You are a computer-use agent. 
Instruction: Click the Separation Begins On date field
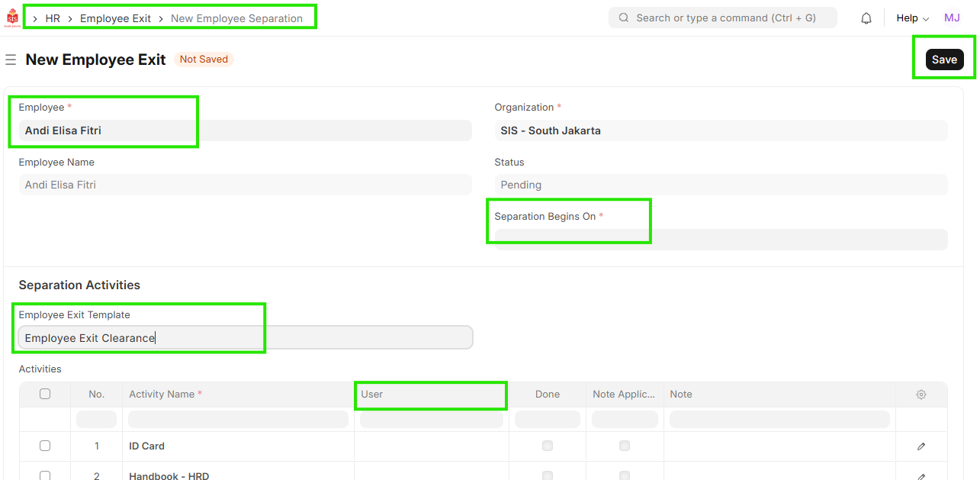coord(721,240)
